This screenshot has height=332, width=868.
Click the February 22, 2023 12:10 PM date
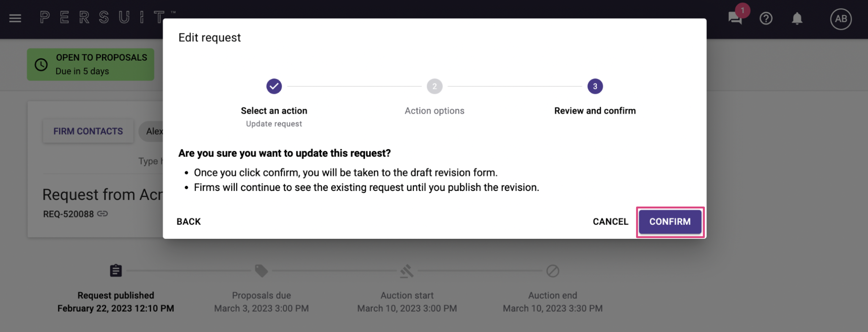115,308
